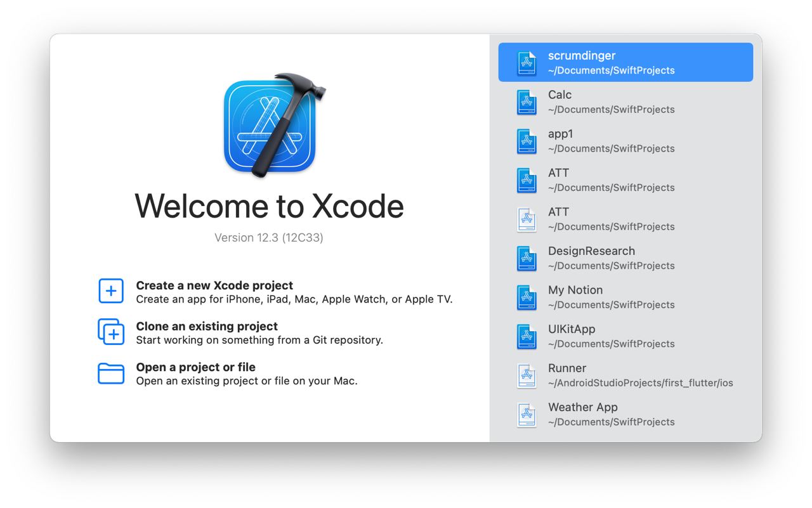Click 'Create an app for iPhone, iPad' description
The image size is (812, 508).
(x=294, y=299)
